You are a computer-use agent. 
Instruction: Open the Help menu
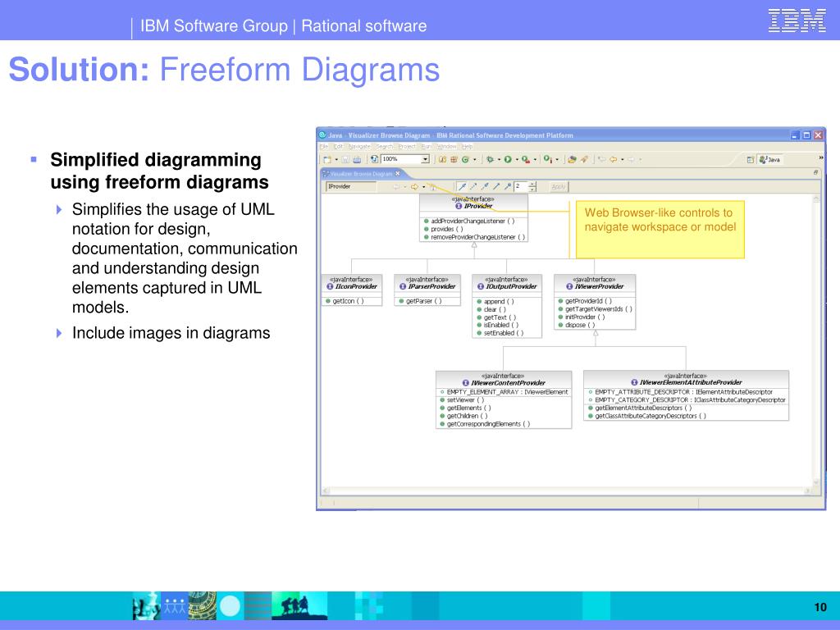pos(467,146)
